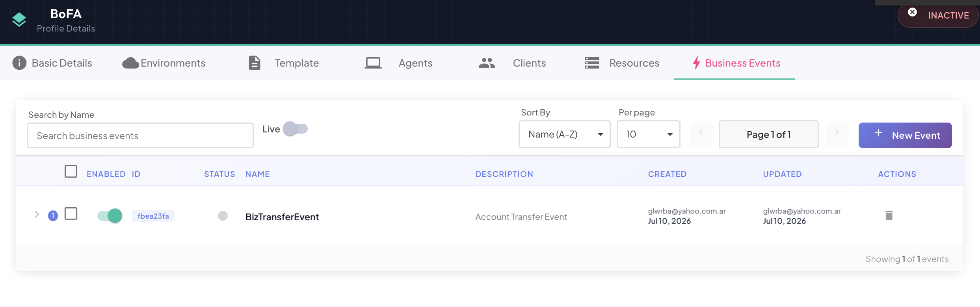This screenshot has height=307, width=980.
Task: Click Showing 1 of 1 events text
Action: tap(907, 259)
